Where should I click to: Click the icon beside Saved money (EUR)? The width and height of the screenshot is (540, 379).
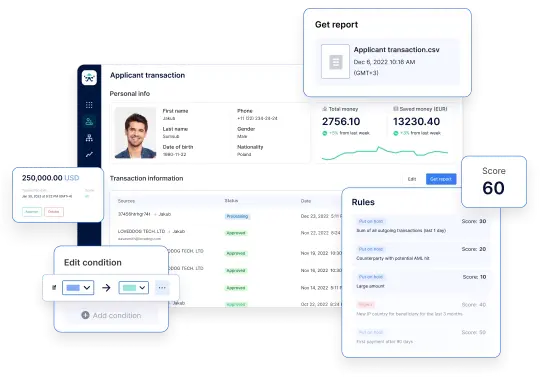tap(395, 109)
